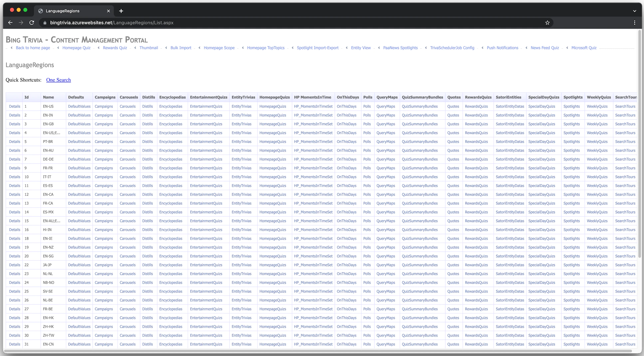Image resolution: width=644 pixels, height=356 pixels.
Task: Open RewardsQuizs for the JA-JP row
Action: click(x=476, y=265)
